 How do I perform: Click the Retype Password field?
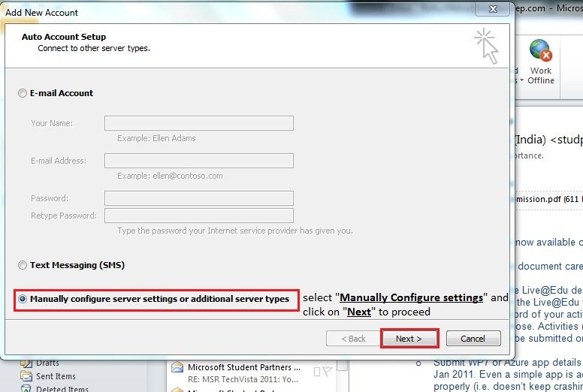[x=199, y=216]
